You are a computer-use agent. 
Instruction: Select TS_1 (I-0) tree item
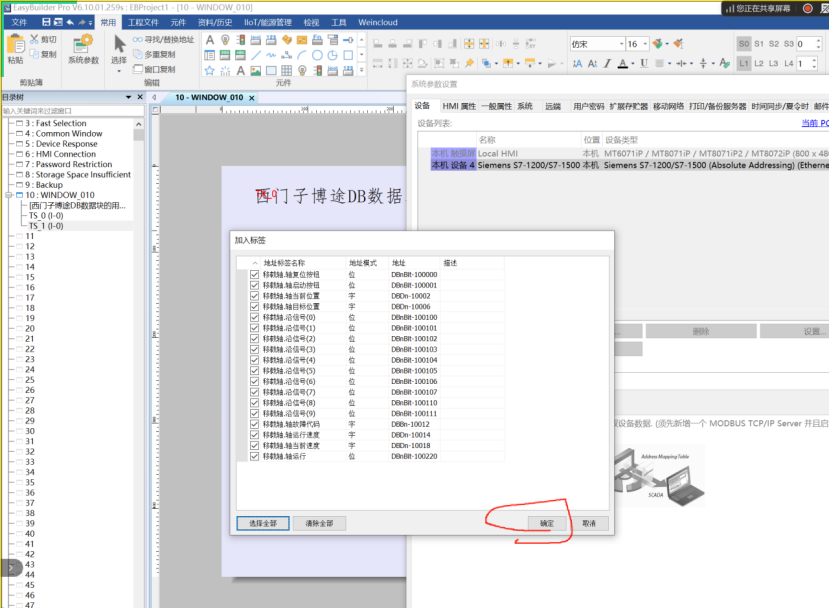coord(46,226)
